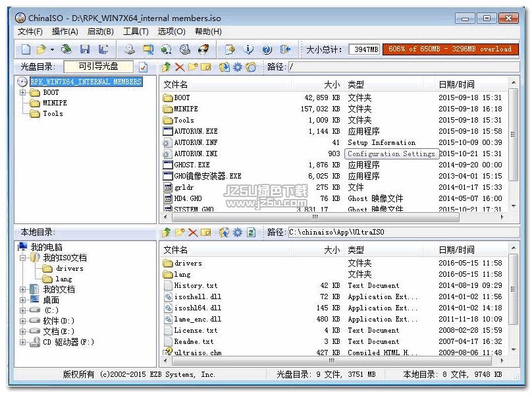Screen dimensions: 532x394
Task: Expand the (C:) drive node
Action: click(22, 310)
